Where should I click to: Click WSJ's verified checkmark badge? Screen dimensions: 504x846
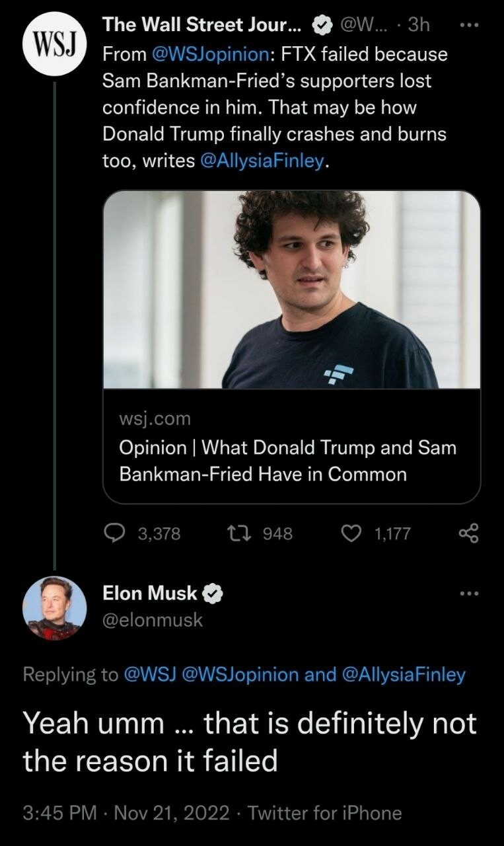(321, 25)
